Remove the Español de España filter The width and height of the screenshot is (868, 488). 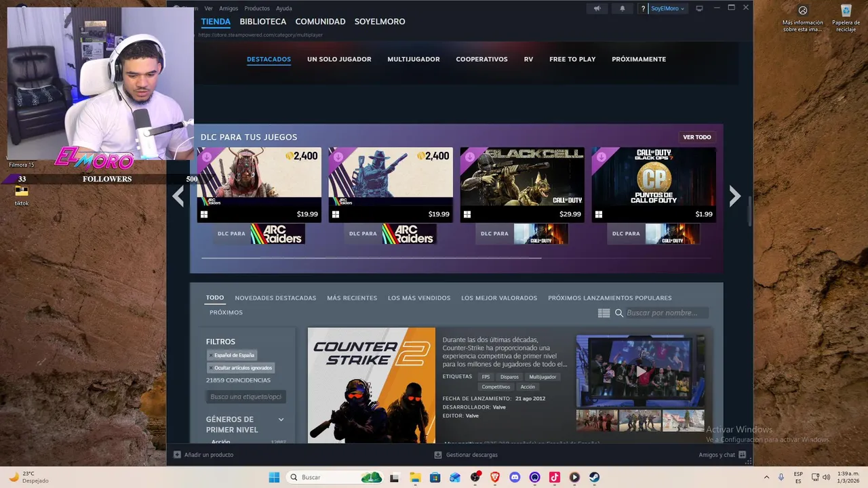[x=232, y=355]
